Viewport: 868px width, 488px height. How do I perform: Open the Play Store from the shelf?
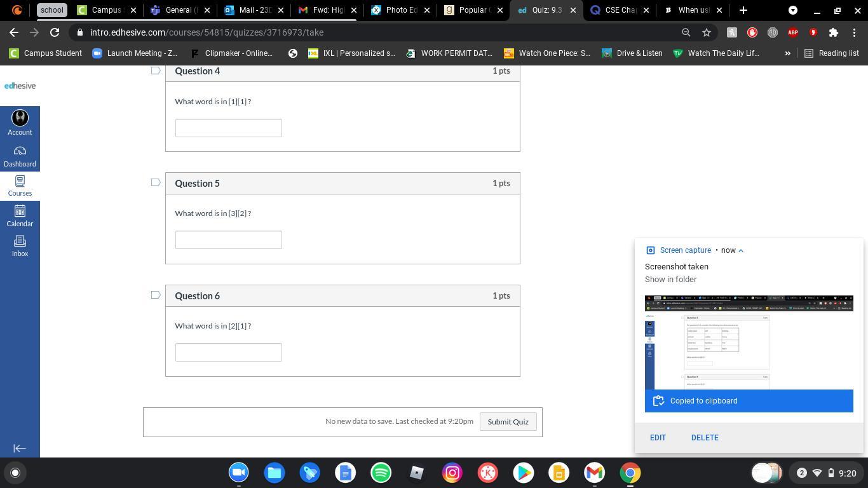524,473
